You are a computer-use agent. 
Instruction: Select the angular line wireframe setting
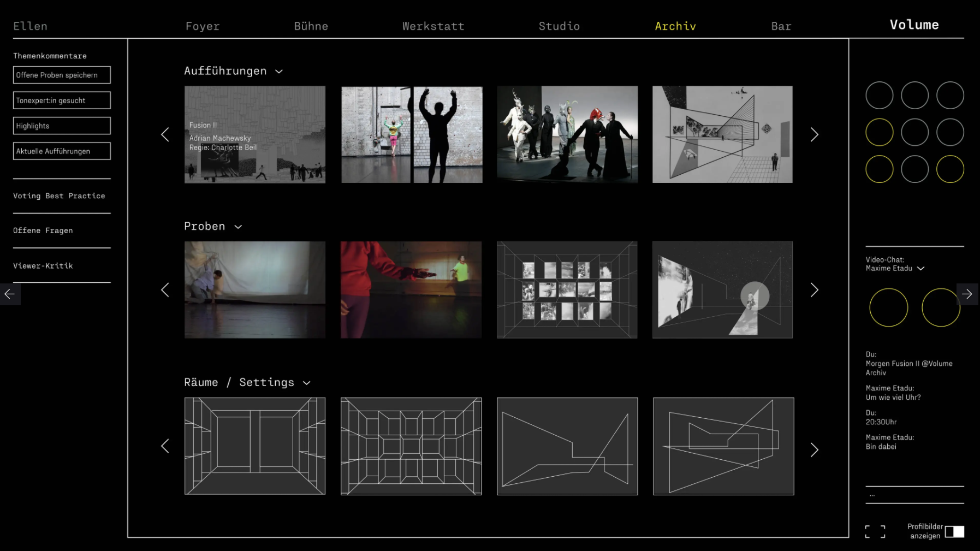567,446
